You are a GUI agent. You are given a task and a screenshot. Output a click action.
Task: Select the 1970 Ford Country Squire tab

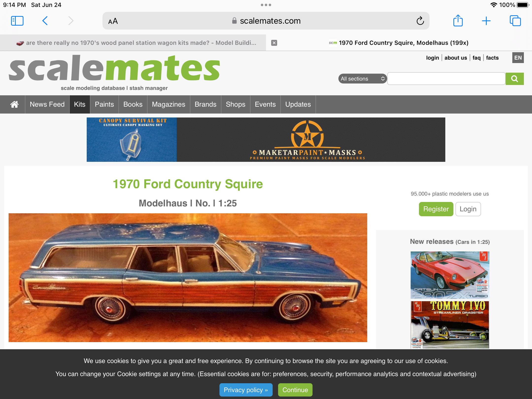coord(399,43)
